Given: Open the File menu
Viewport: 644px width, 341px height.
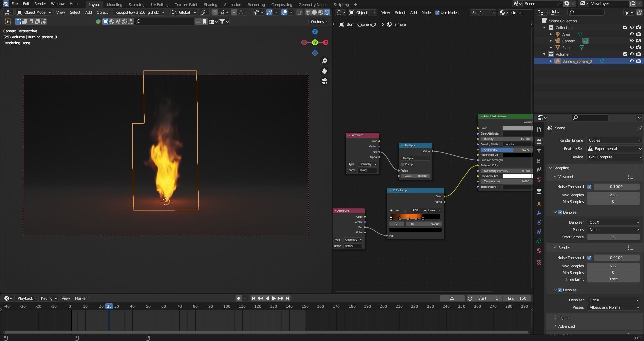Looking at the screenshot, I should [15, 4].
